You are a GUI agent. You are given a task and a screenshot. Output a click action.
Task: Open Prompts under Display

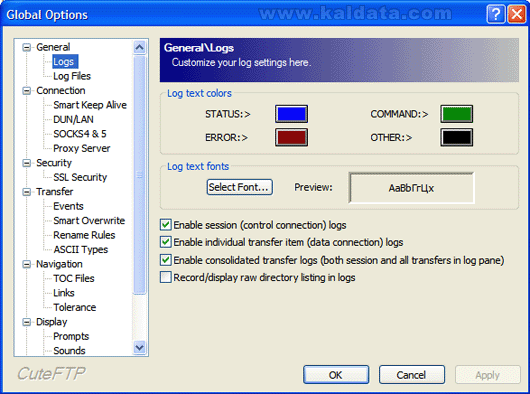pos(71,337)
